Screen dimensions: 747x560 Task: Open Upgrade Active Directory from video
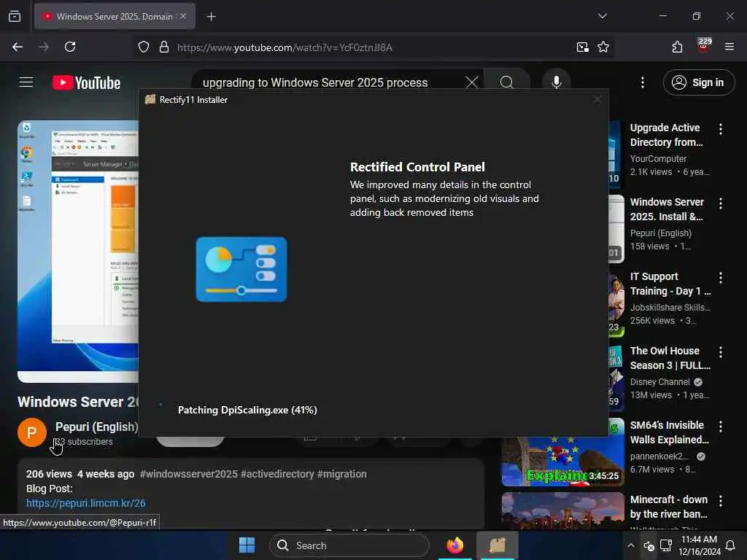click(x=667, y=135)
